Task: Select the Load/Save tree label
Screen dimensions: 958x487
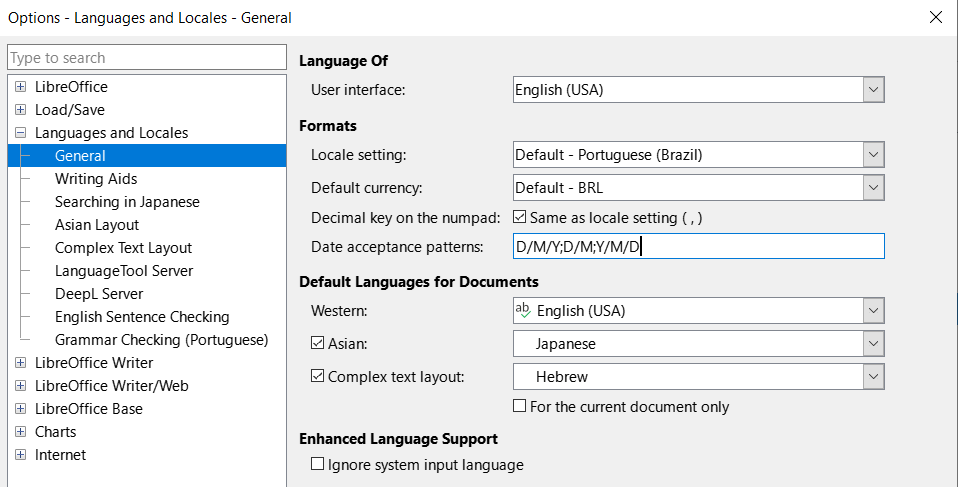Action: (x=70, y=110)
